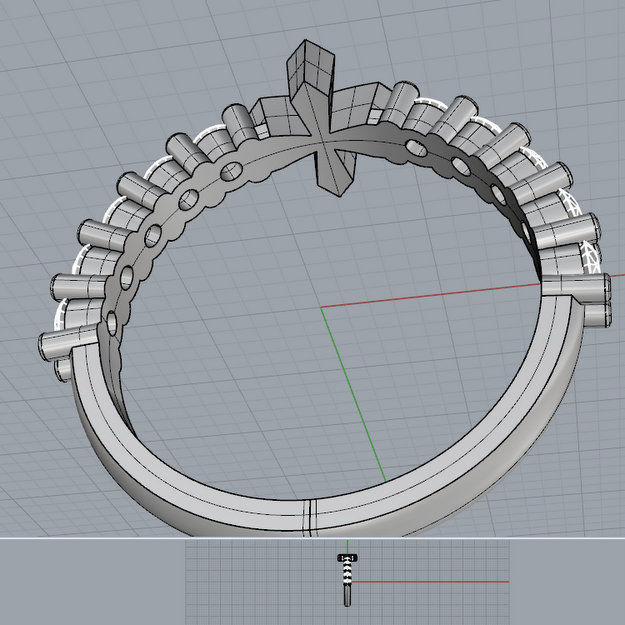Click the red X-axis line in main viewport
625x625 pixels.
pos(430,295)
